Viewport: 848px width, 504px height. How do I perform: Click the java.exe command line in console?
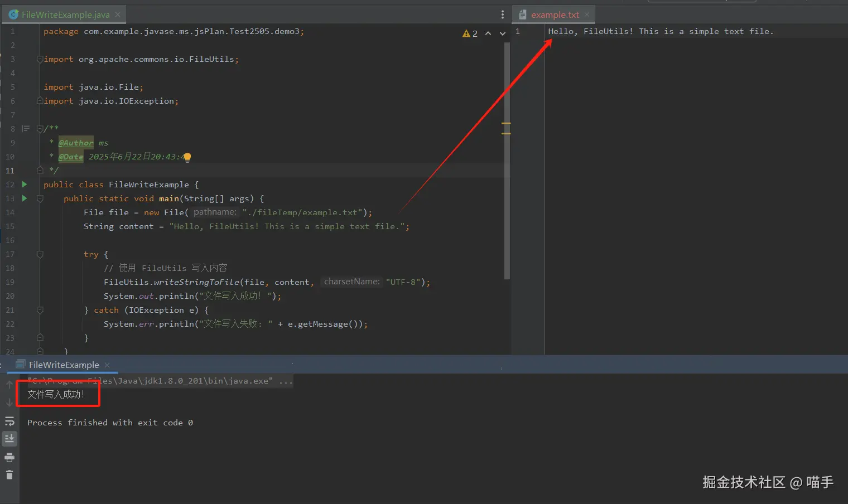[x=160, y=381]
